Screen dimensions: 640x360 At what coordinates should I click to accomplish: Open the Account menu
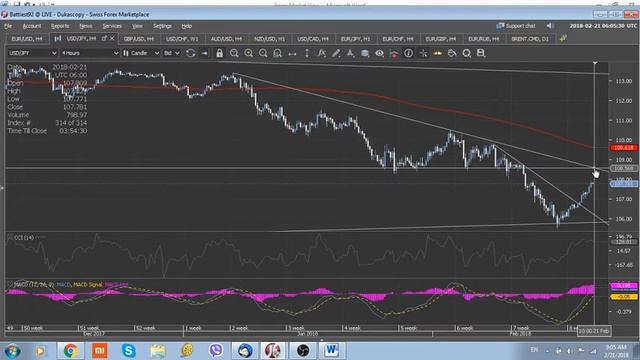[x=32, y=26]
